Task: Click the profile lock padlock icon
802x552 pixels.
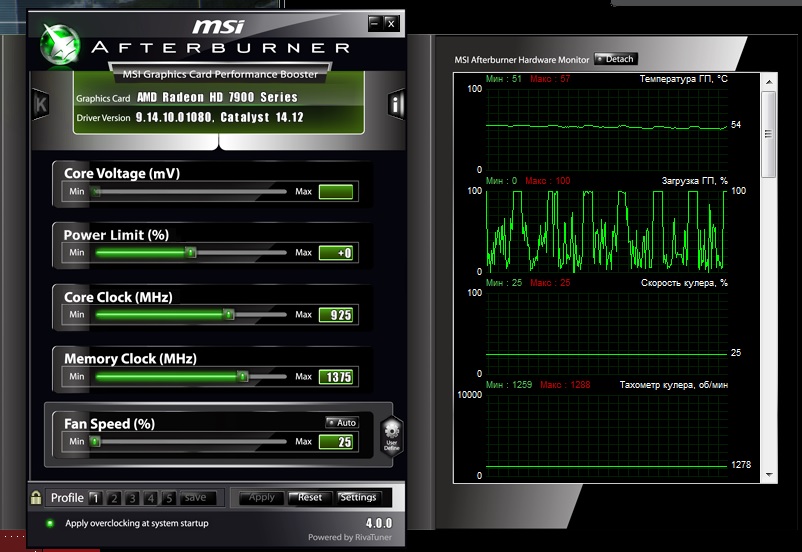Action: 36,497
